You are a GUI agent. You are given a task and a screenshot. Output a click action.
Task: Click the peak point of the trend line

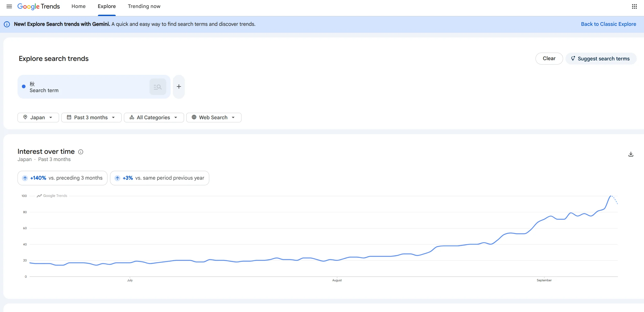(610, 196)
